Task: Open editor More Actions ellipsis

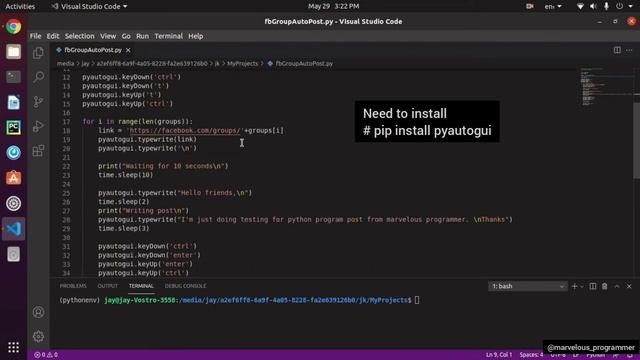Action: 629,50
